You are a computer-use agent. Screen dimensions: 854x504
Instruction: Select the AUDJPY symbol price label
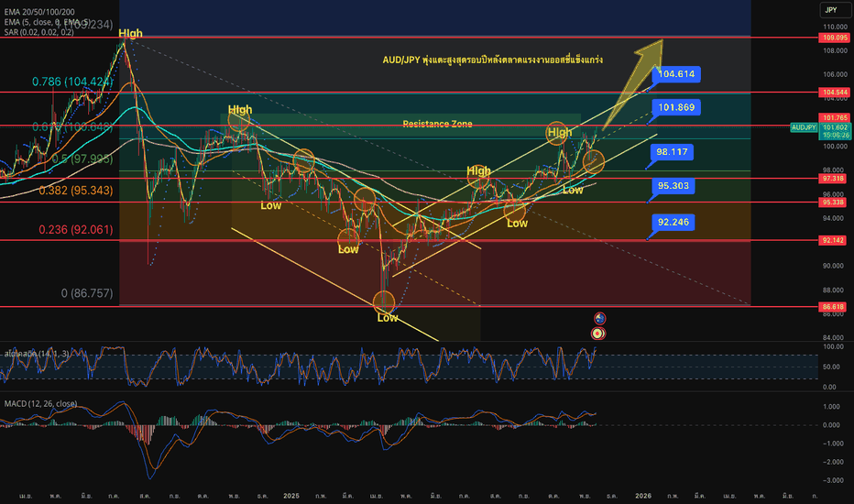pyautogui.click(x=804, y=127)
